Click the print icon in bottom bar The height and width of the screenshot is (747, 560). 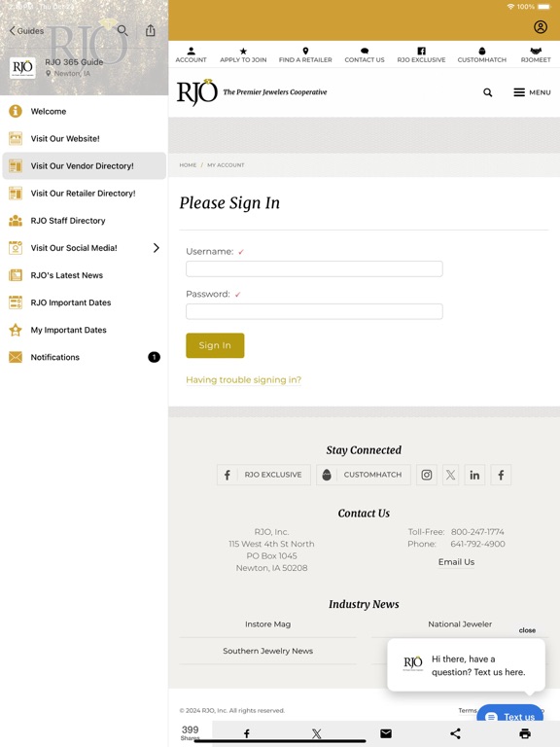click(525, 733)
